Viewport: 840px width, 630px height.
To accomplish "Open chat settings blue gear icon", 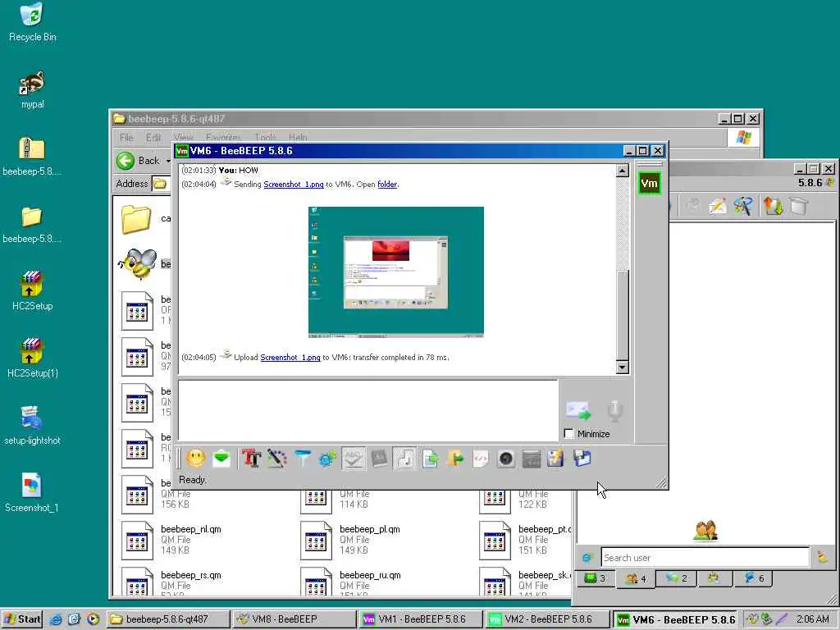I will [x=327, y=459].
